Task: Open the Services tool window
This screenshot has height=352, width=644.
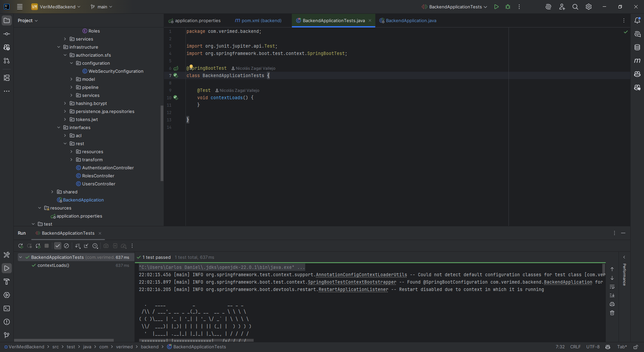Action: click(x=7, y=295)
